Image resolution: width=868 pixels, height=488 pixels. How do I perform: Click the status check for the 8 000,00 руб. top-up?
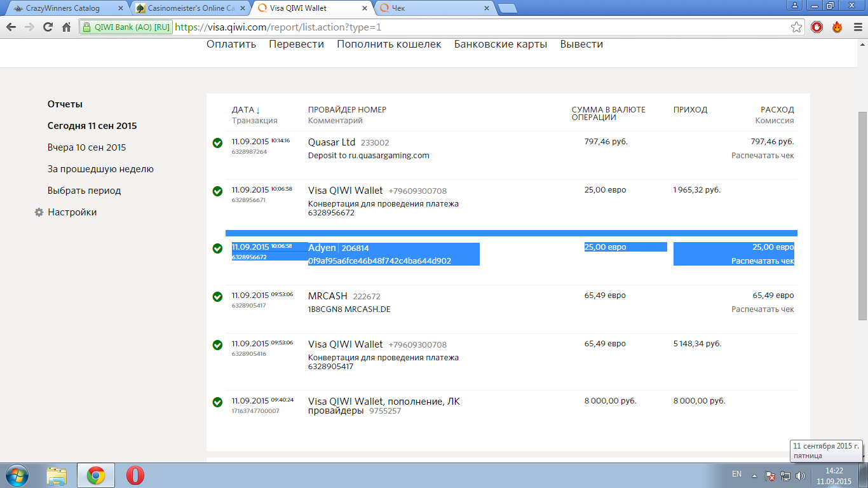217,402
